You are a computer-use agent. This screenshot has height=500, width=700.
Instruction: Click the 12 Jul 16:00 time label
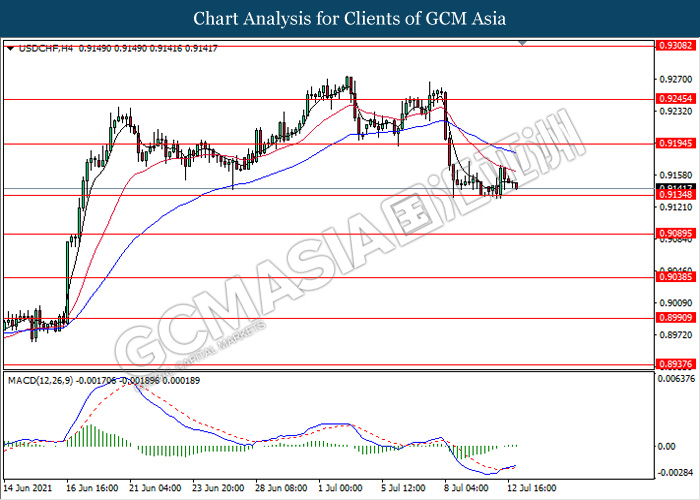pyautogui.click(x=532, y=488)
